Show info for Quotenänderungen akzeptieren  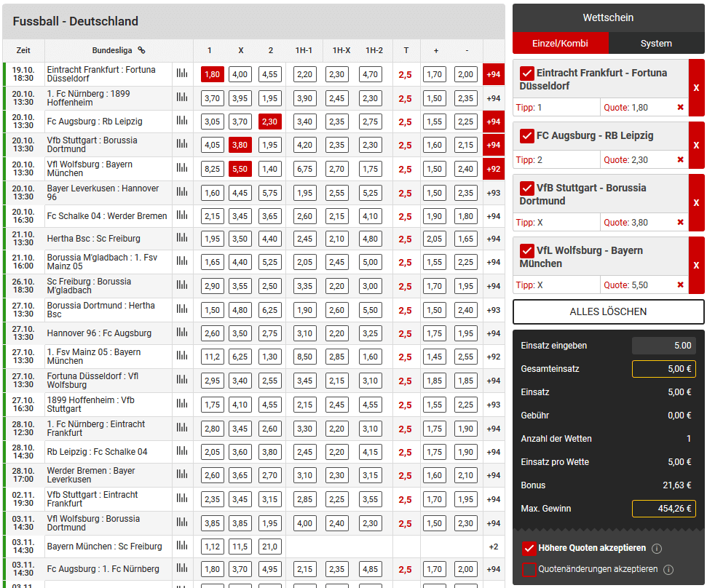pyautogui.click(x=668, y=570)
